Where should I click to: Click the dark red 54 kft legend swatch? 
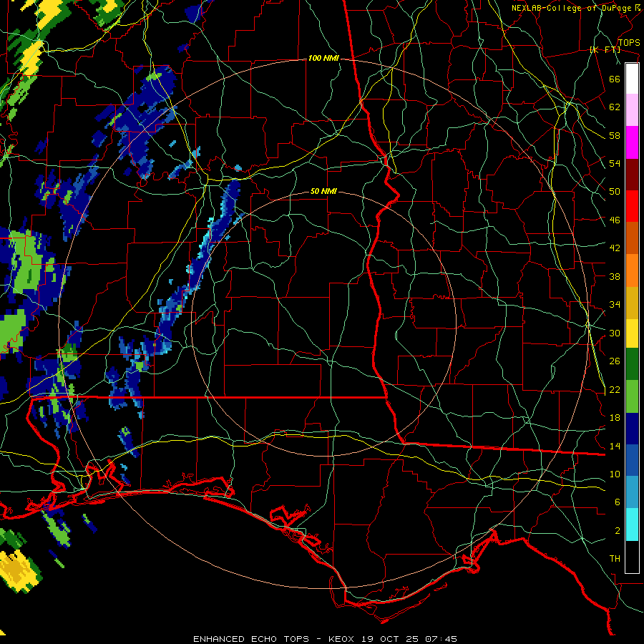click(x=632, y=175)
